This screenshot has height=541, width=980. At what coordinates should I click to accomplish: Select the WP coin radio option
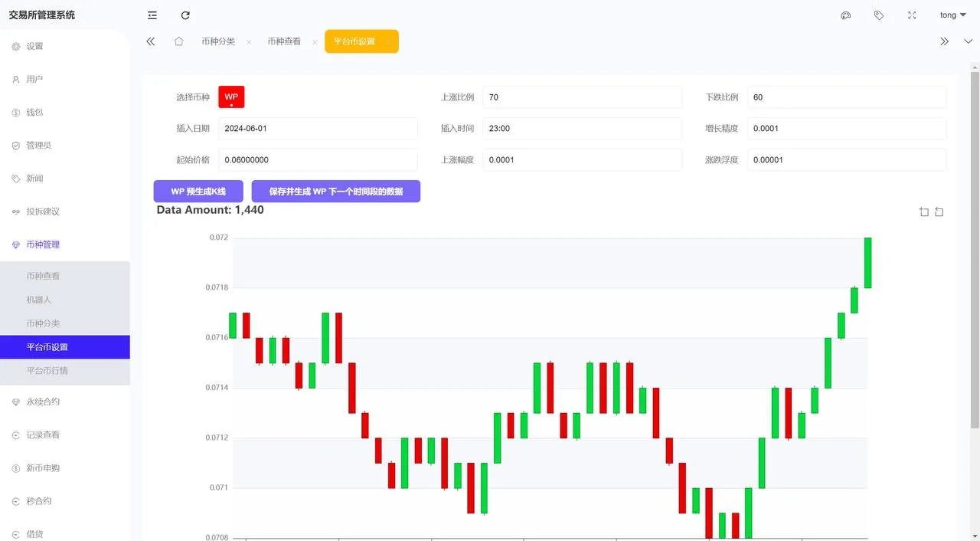click(x=231, y=97)
